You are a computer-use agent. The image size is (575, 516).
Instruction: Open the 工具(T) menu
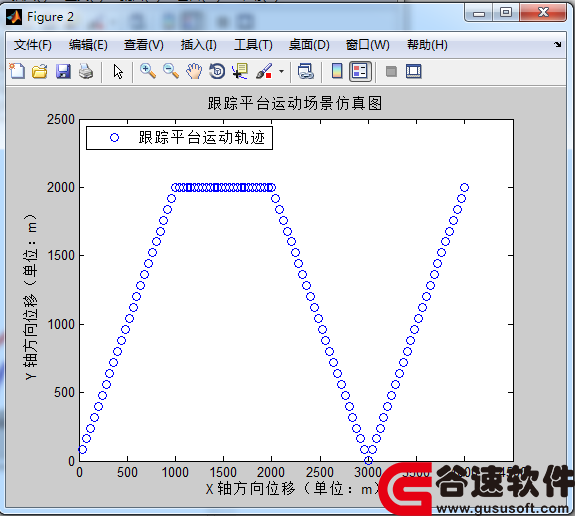pyautogui.click(x=253, y=45)
